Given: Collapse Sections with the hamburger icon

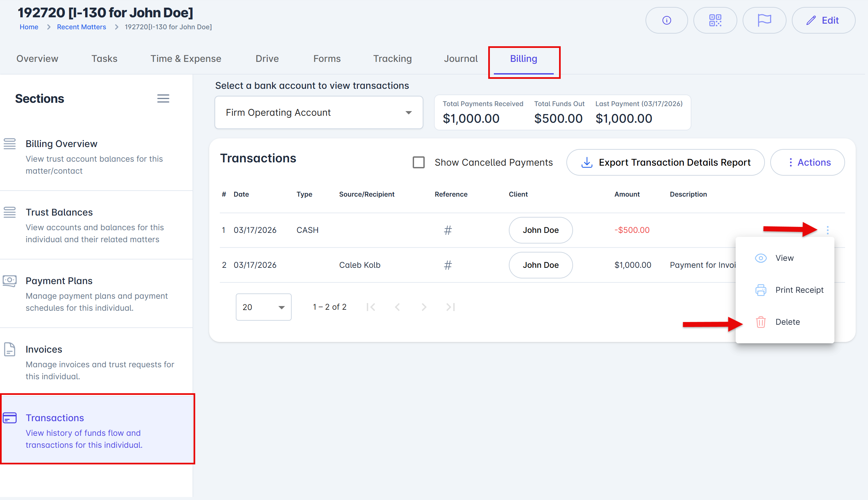Looking at the screenshot, I should (163, 98).
